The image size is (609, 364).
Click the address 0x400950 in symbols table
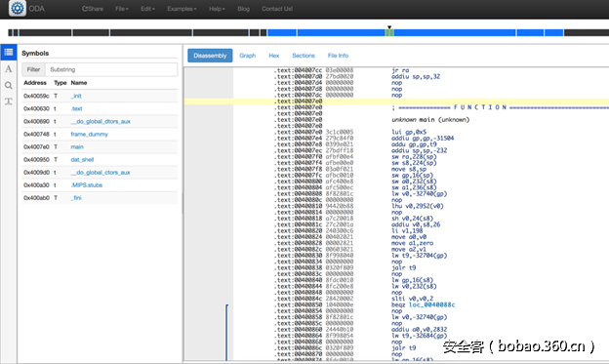[36, 160]
